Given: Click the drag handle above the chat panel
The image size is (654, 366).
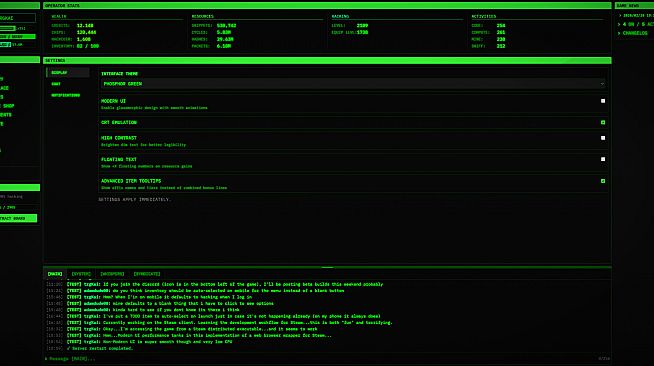Looking at the screenshot, I should pyautogui.click(x=327, y=267).
